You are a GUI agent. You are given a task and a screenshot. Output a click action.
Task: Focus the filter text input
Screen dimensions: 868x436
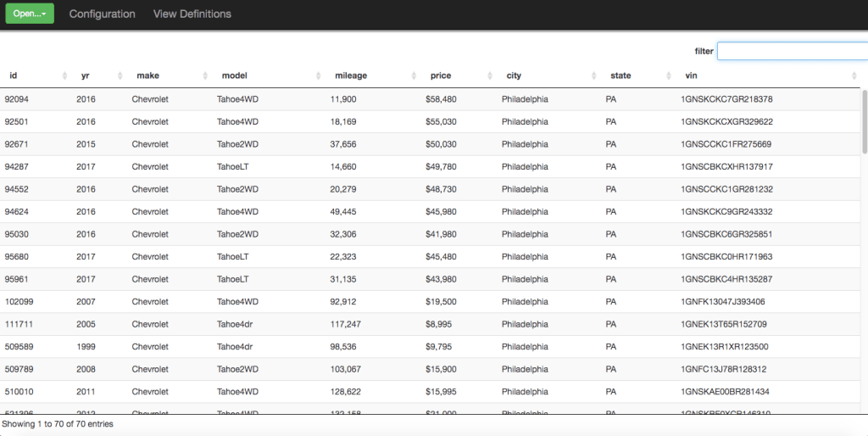point(792,52)
